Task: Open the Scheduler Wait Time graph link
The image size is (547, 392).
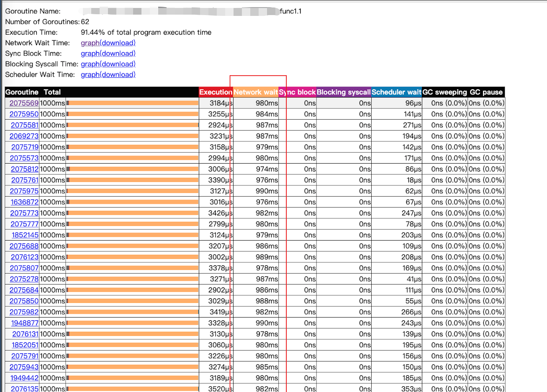Action: 90,74
